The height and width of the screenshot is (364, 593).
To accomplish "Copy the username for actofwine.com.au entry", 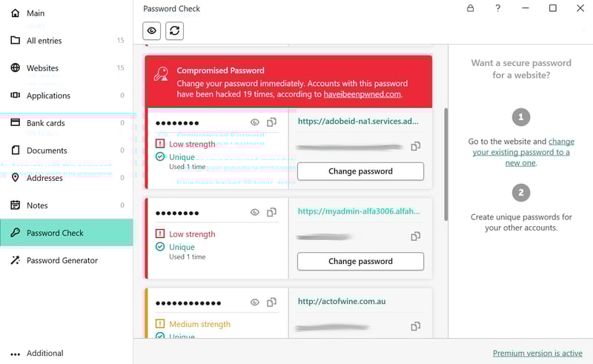I will [416, 326].
